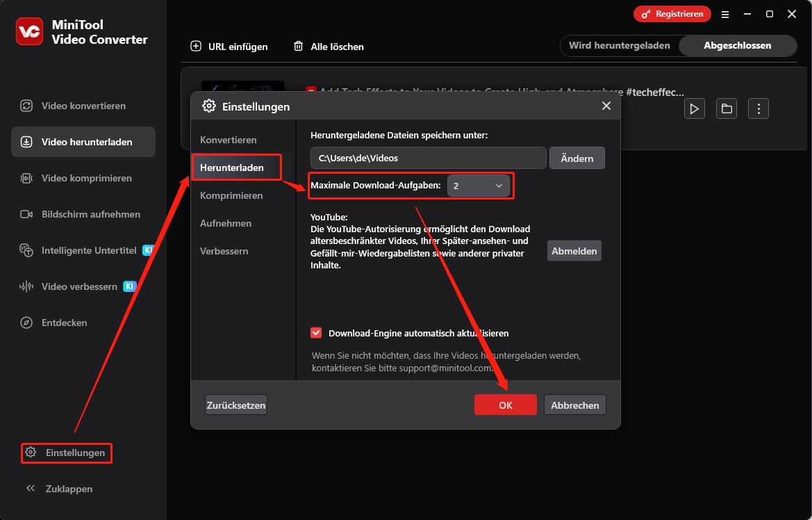Switch to Wird heruntergeladen tab
Viewport: 812px width, 520px height.
[x=620, y=46]
